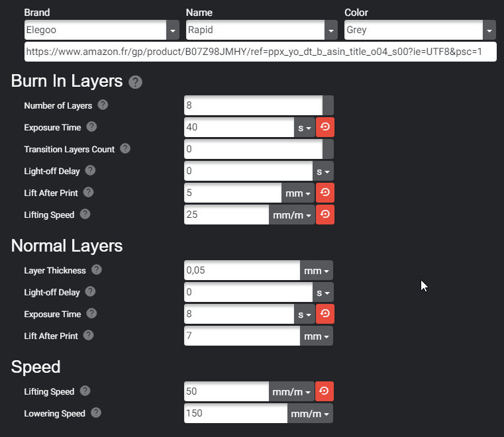Show help for Burn In Light-off Delay
This screenshot has height=437, width=504.
click(90, 170)
